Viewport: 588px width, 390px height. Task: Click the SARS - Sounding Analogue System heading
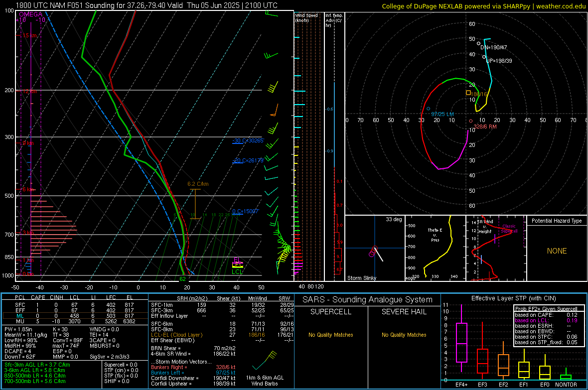click(368, 300)
